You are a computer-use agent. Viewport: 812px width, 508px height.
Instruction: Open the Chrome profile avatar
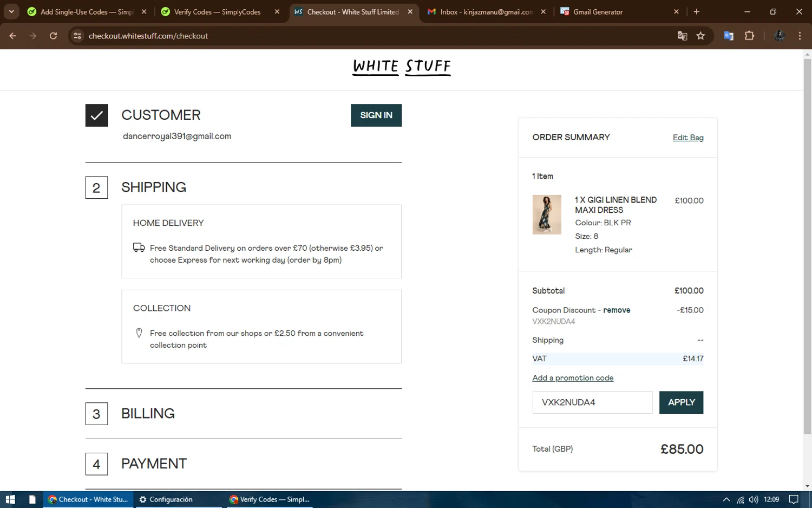click(780, 36)
